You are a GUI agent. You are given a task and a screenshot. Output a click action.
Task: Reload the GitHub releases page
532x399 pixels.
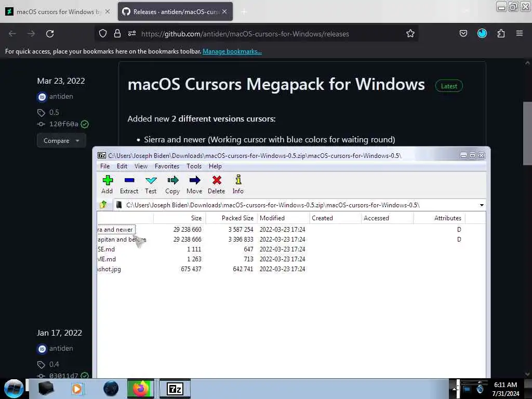[50, 34]
